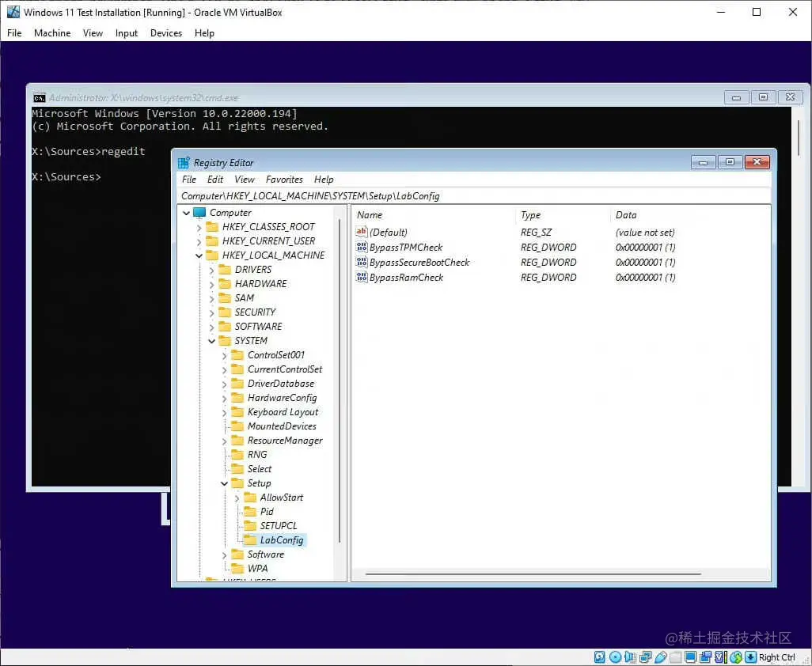Select the MountedDevices key
The image size is (812, 666).
[282, 426]
